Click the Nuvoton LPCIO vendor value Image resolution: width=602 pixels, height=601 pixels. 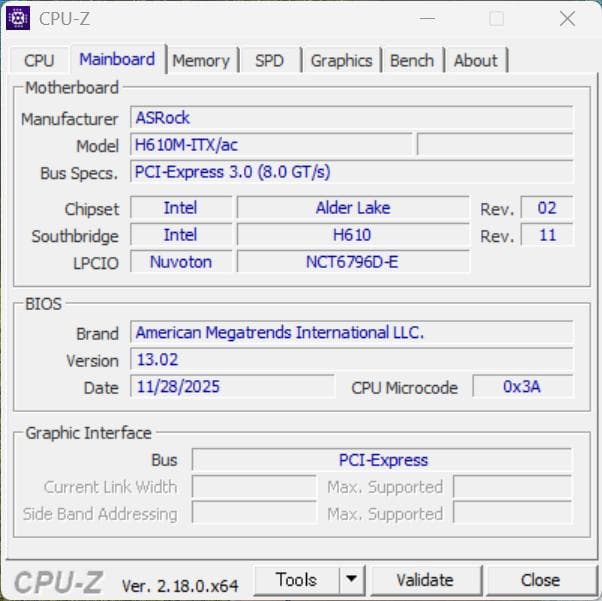181,262
